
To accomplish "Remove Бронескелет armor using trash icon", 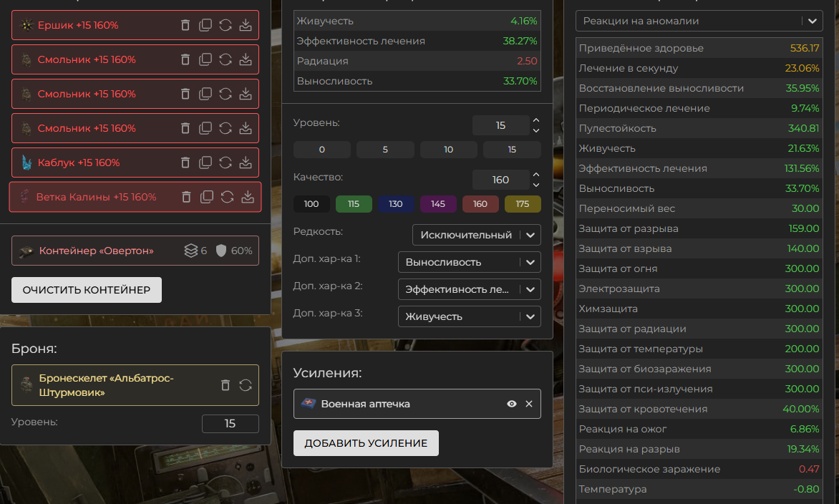I will (225, 385).
